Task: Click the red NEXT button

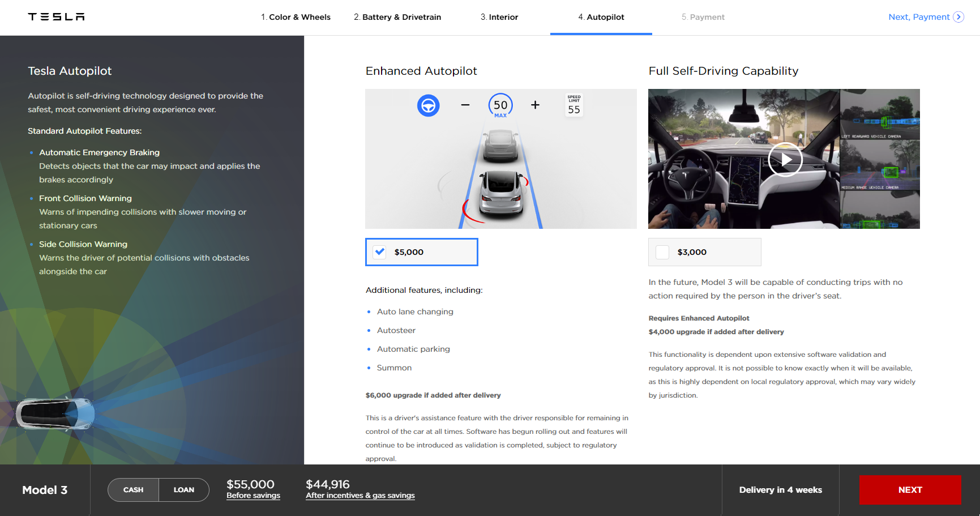Action: coord(910,490)
